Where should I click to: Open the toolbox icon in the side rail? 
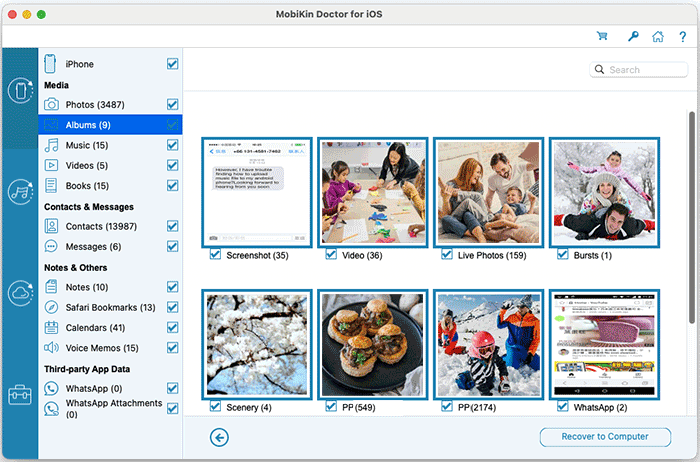(20, 395)
